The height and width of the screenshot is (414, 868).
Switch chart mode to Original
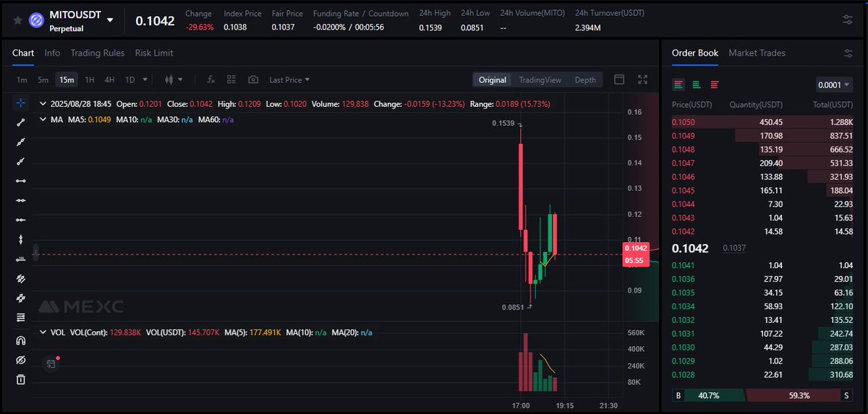[493, 79]
